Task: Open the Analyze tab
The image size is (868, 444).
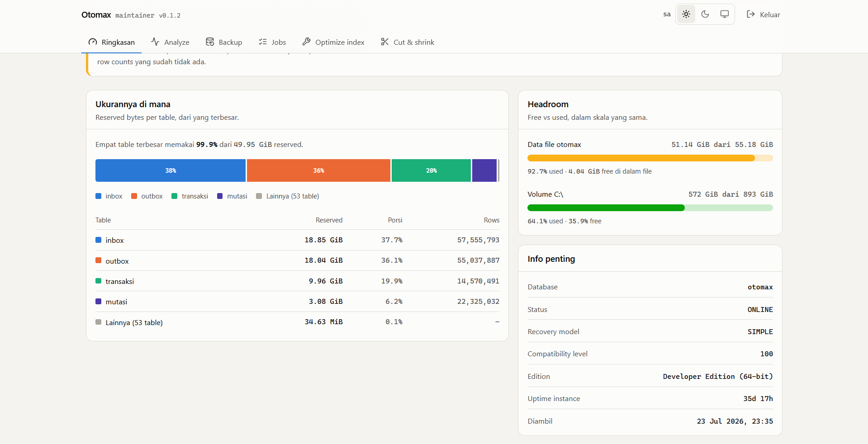Action: pos(170,42)
